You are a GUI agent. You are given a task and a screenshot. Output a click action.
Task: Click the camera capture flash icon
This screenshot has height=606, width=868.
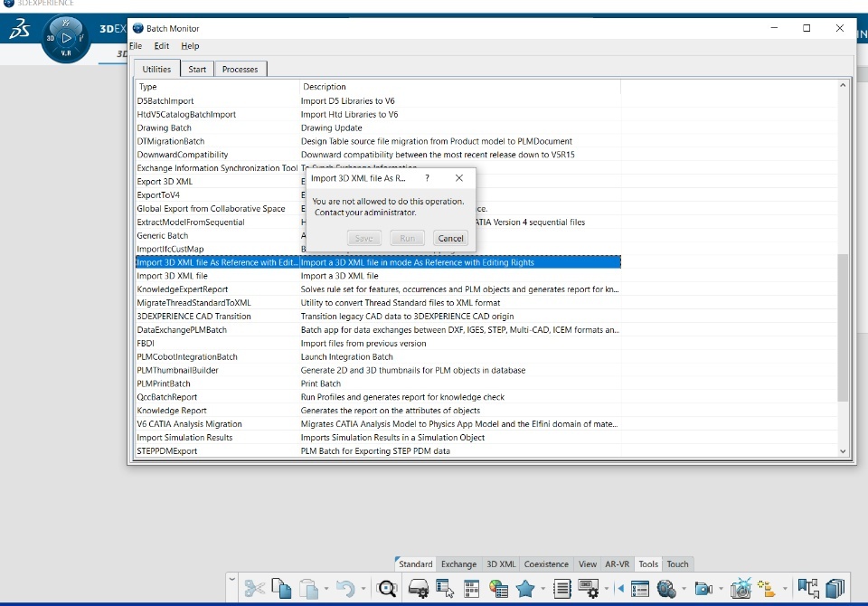(741, 588)
